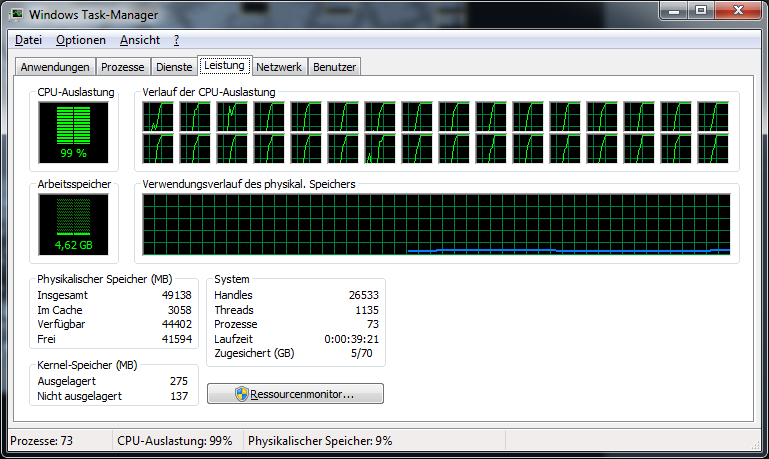
Task: Minimize the Task-Manager window
Action: click(674, 11)
